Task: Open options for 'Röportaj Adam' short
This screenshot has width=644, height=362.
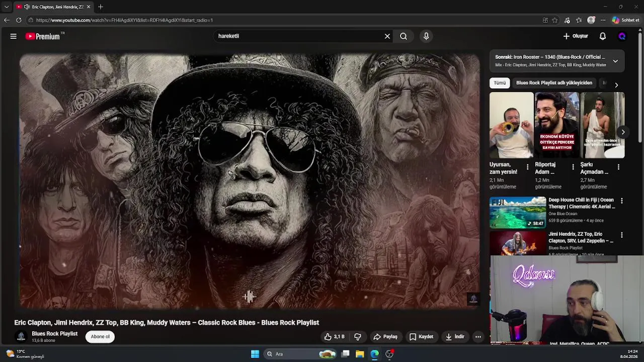Action: [x=573, y=167]
